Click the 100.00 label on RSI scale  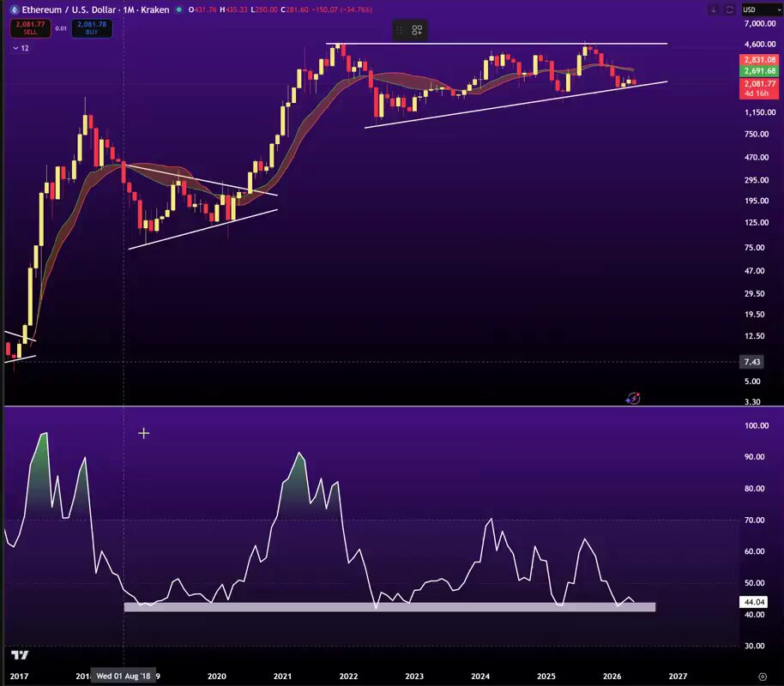(757, 425)
